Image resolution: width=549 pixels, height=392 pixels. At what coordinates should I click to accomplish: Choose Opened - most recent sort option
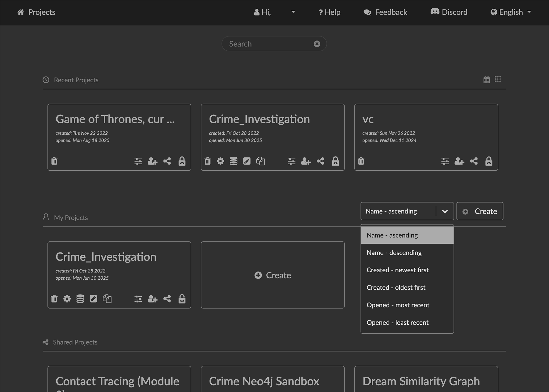click(398, 305)
